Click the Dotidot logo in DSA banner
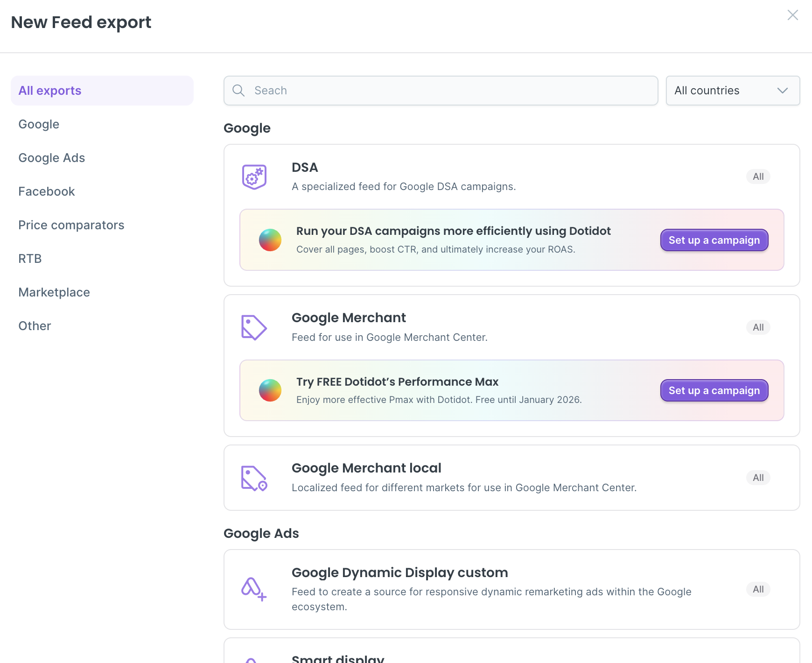 pos(270,240)
